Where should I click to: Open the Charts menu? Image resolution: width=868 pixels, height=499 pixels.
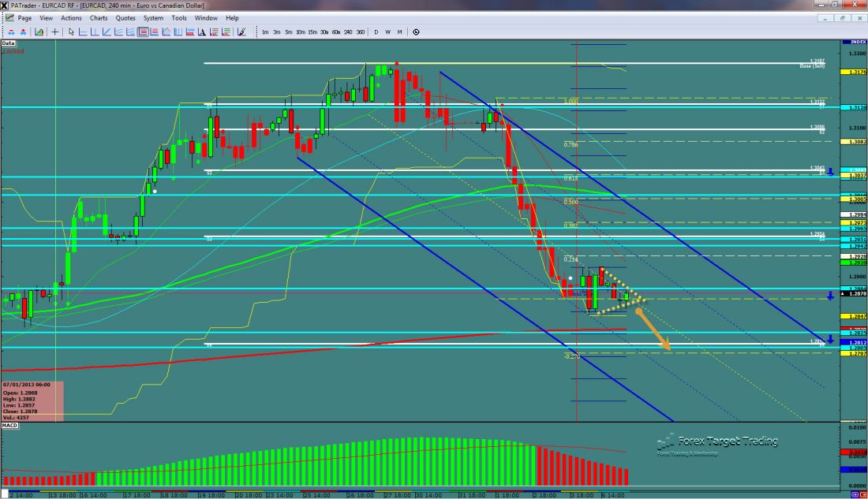point(99,17)
